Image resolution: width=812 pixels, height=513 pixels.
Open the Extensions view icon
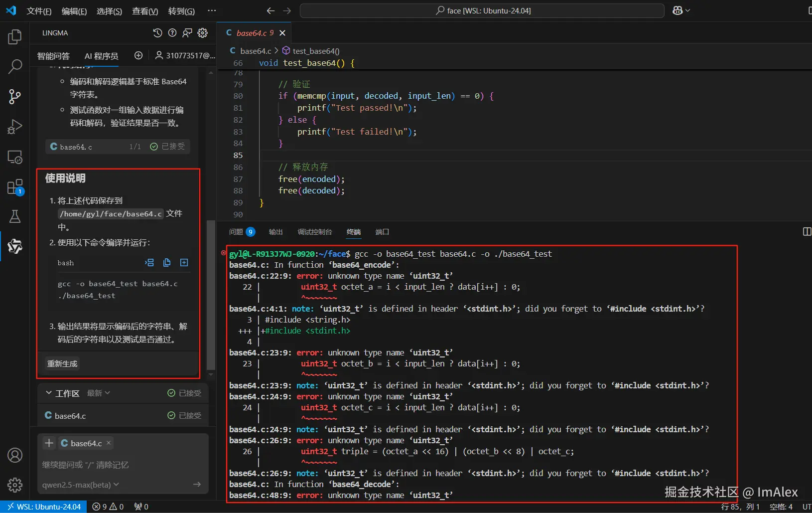[15, 187]
